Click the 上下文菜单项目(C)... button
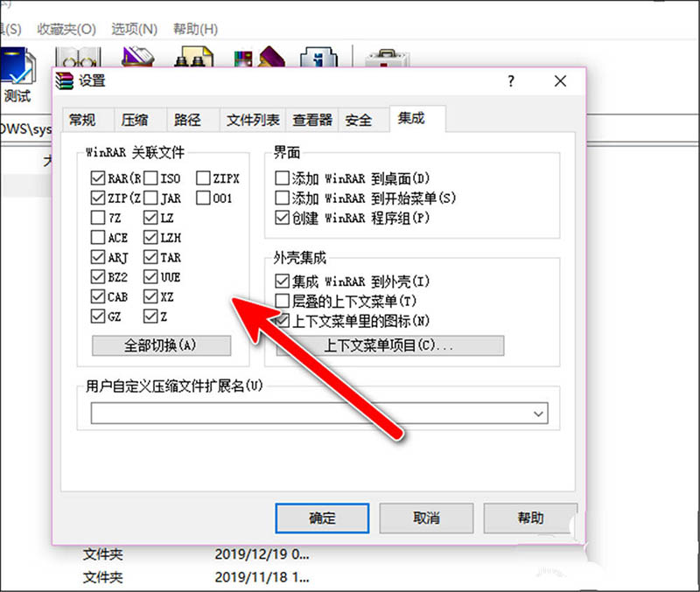Image resolution: width=700 pixels, height=592 pixels. click(389, 345)
